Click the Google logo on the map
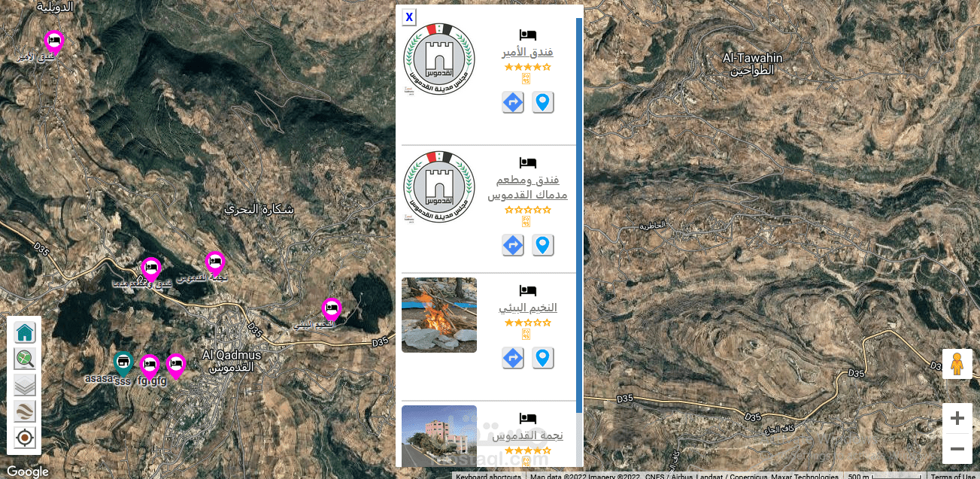 pyautogui.click(x=28, y=471)
